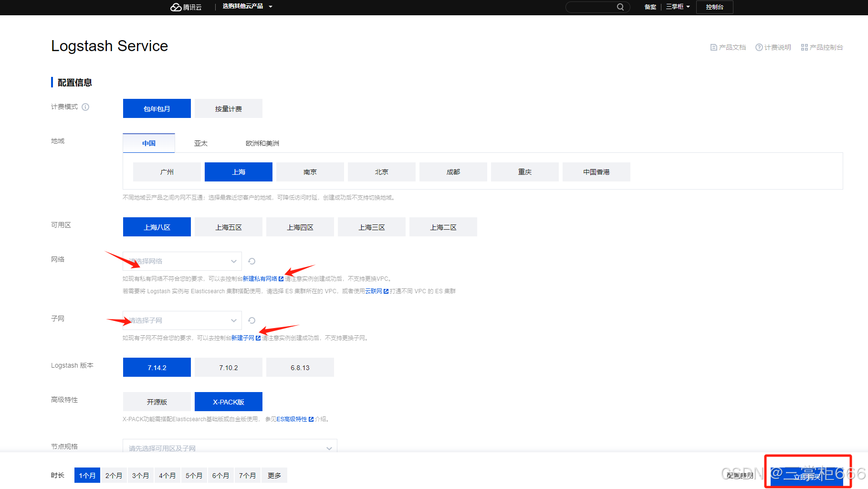The height and width of the screenshot is (489, 868).
Task: Click the refresh icon beside the subnet dropdown
Action: pos(251,320)
